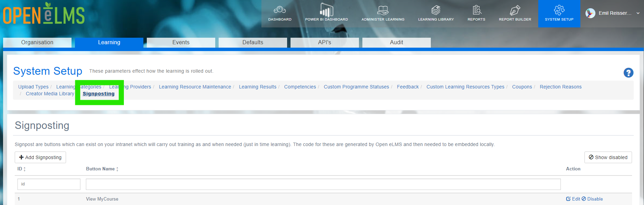The width and height of the screenshot is (644, 205).
Task: Go to the Feedback section
Action: [408, 87]
